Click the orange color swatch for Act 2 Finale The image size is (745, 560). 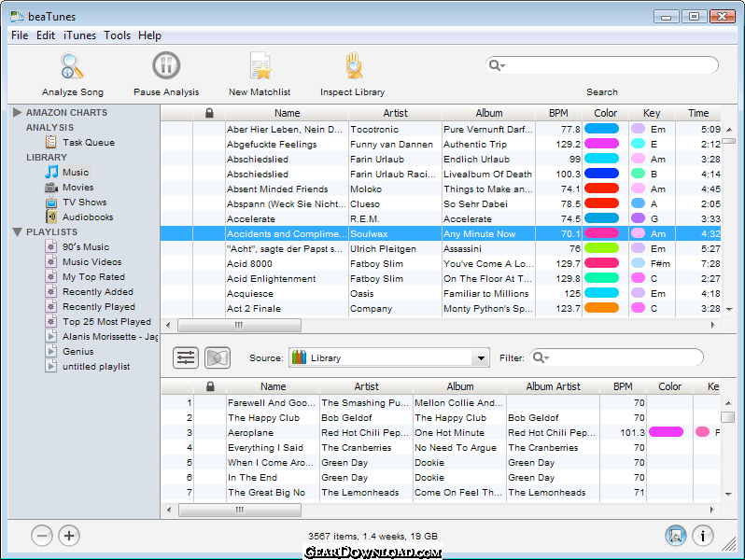(601, 308)
